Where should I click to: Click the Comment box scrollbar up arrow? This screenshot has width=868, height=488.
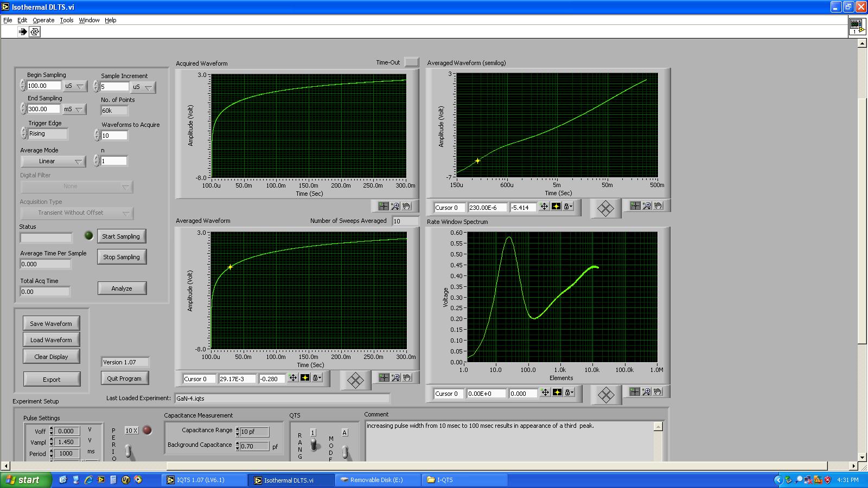point(658,427)
